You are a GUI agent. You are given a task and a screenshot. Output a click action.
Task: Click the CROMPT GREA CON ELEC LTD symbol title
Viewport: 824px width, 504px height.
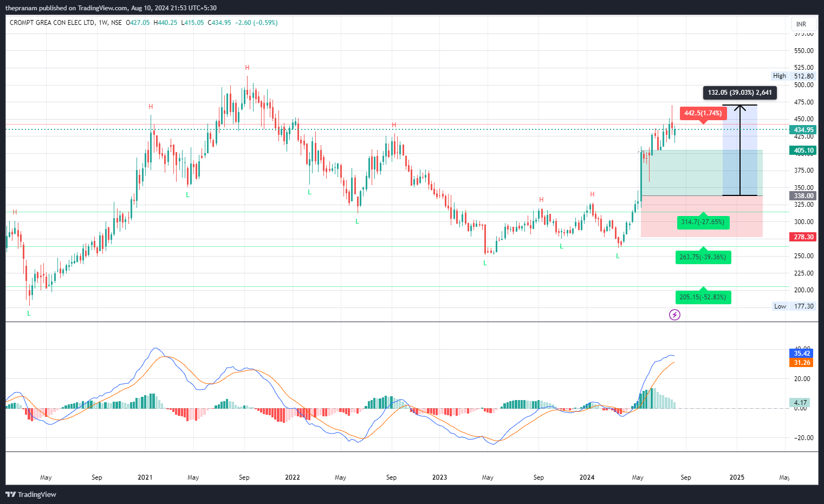pos(52,23)
